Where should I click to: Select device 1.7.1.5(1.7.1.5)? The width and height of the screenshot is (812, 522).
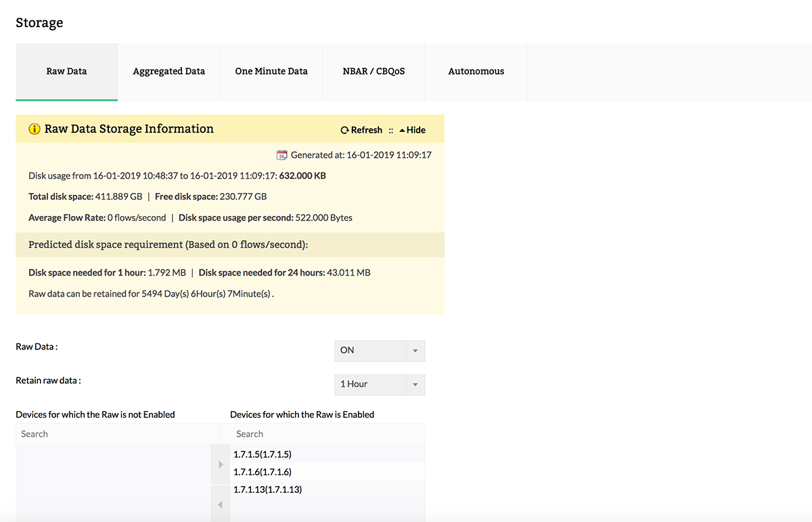pyautogui.click(x=328, y=454)
